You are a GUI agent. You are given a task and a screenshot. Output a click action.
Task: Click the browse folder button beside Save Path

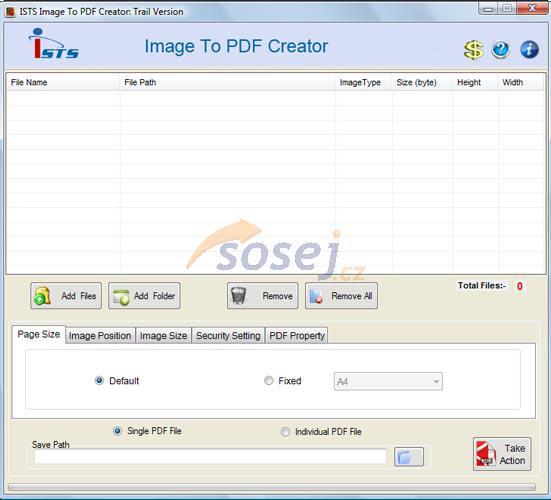(x=409, y=457)
